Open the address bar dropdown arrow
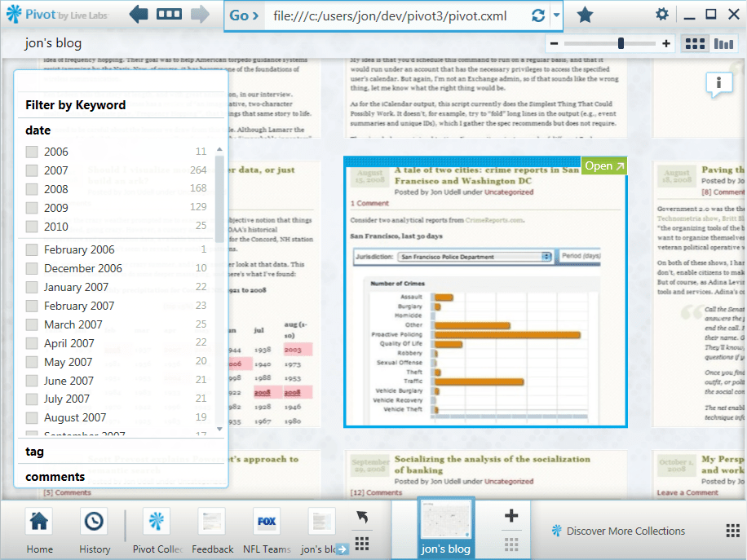 click(556, 15)
